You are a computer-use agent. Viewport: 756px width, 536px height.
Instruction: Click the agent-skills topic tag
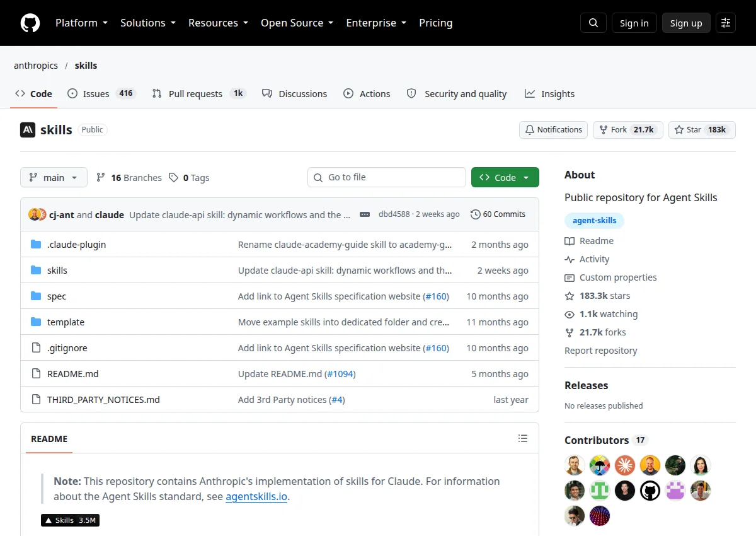595,221
